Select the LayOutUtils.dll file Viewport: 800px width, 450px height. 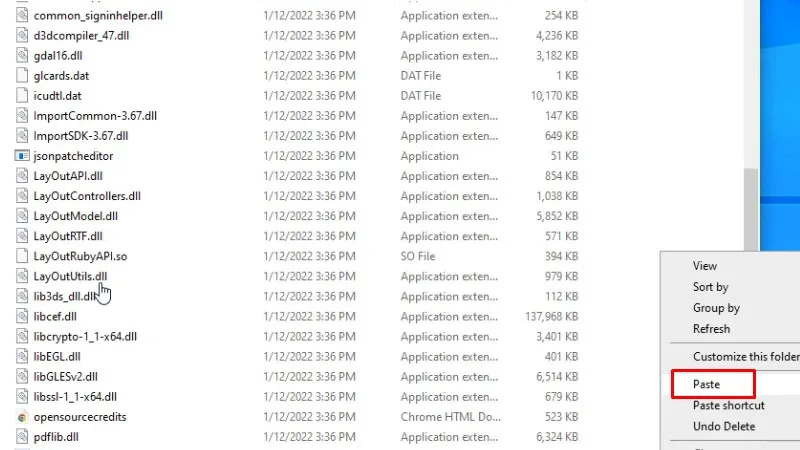(70, 276)
